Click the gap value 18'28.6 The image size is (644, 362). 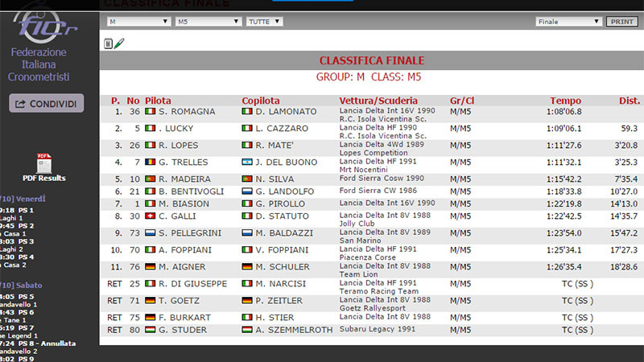point(624,266)
